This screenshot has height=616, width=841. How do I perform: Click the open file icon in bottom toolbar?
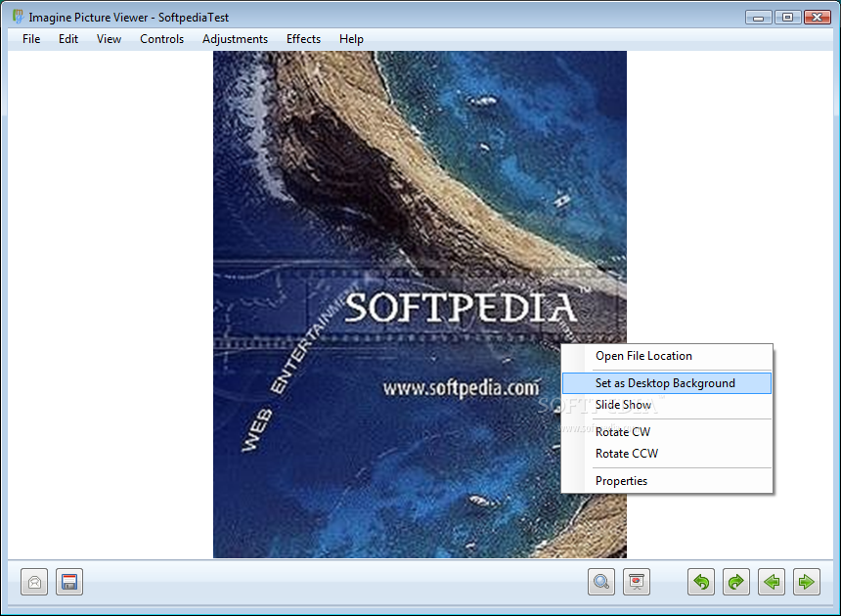pos(34,582)
